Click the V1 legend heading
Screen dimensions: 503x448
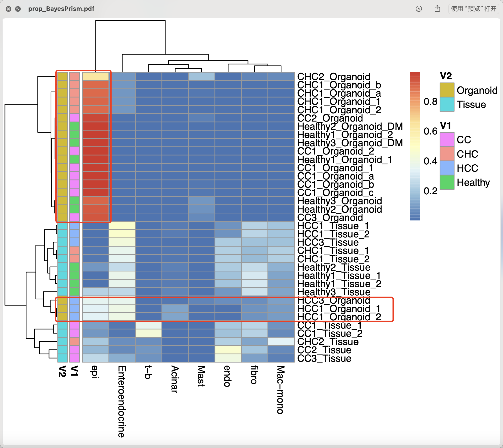[446, 126]
